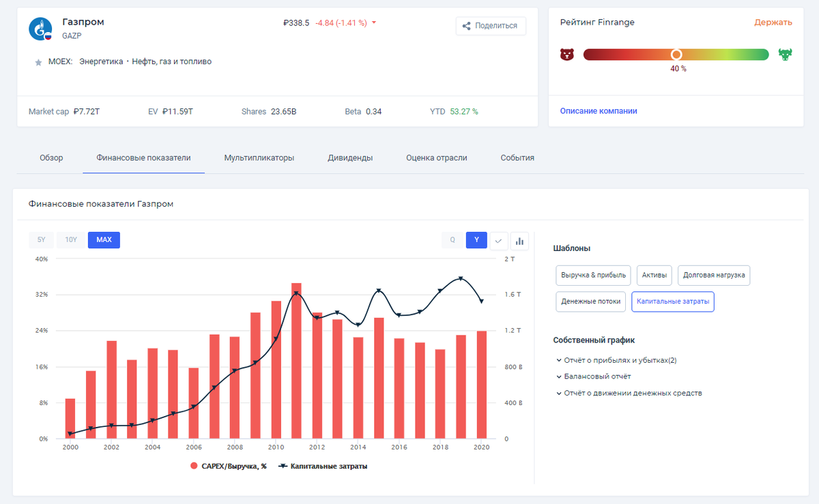This screenshot has height=504, width=819.
Task: Click the bear icon on rating scale
Action: 567,55
